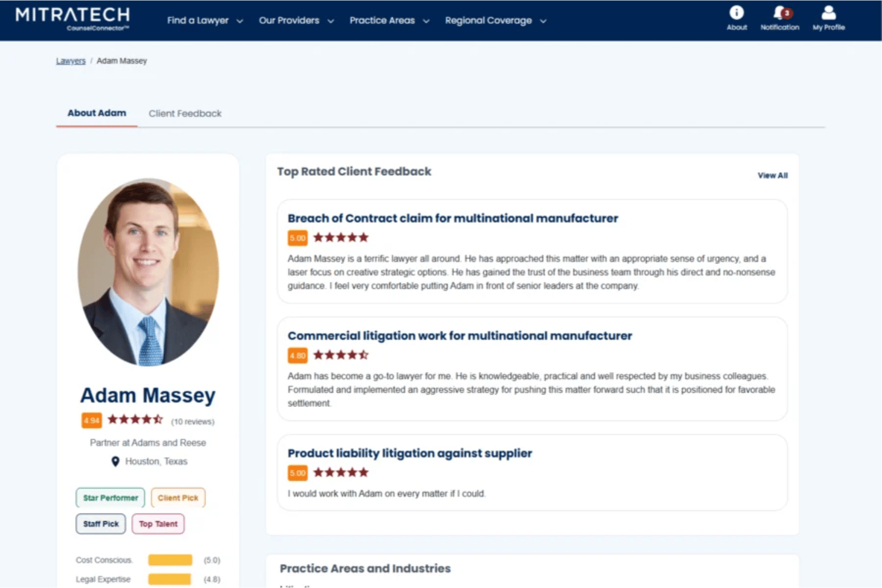The height and width of the screenshot is (588, 882).
Task: Click the stars on Breach of Contract review
Action: click(341, 238)
